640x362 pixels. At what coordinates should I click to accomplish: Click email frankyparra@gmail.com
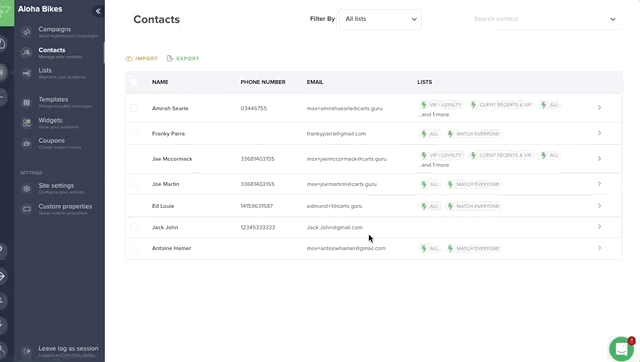(x=336, y=134)
